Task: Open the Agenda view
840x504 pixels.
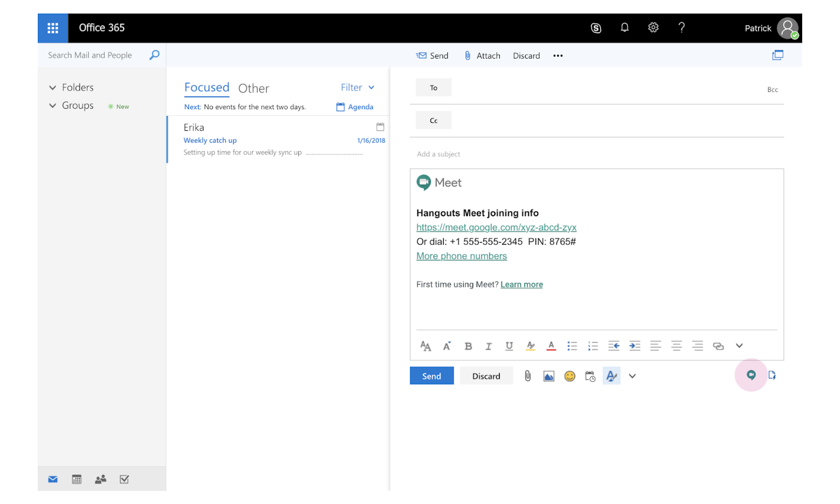Action: pyautogui.click(x=355, y=107)
